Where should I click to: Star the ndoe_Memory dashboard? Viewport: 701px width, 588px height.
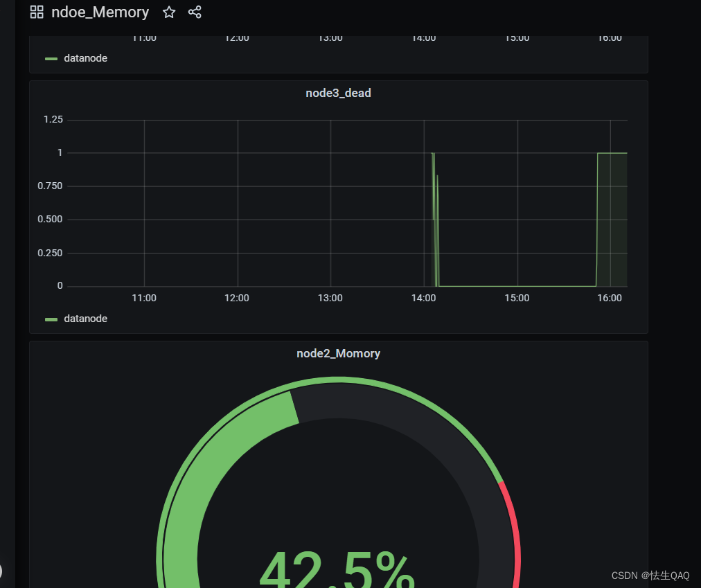click(169, 12)
